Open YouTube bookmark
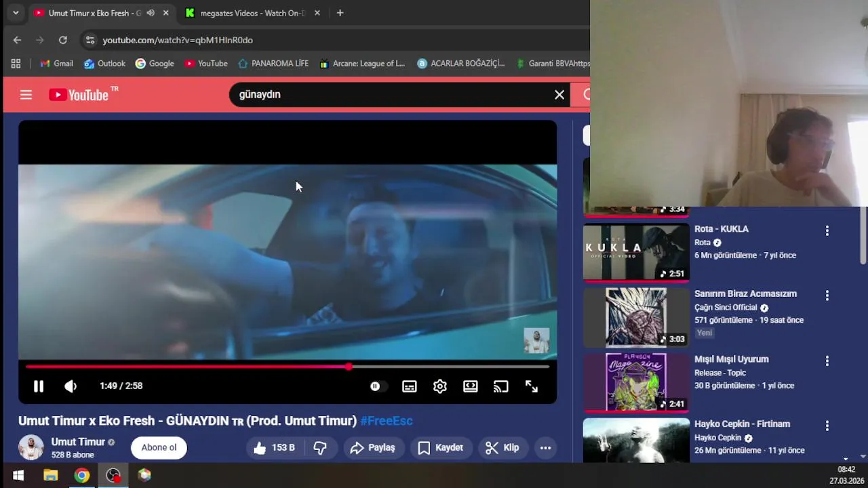Viewport: 868px width, 488px height. click(205, 64)
